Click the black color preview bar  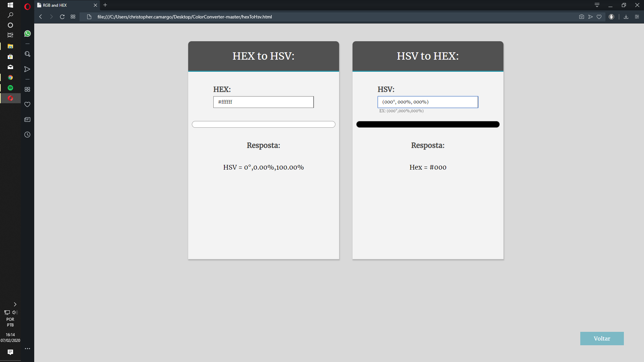point(428,124)
